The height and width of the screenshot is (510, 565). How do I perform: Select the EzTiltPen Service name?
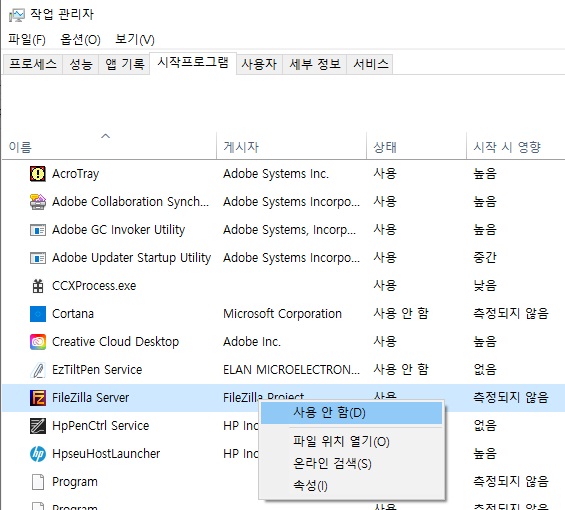(x=97, y=370)
